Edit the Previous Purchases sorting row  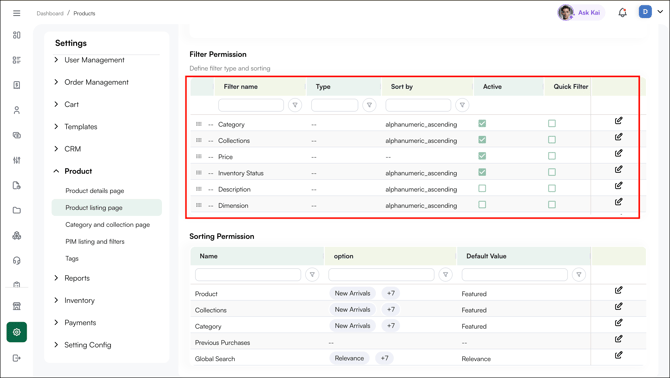(x=618, y=339)
